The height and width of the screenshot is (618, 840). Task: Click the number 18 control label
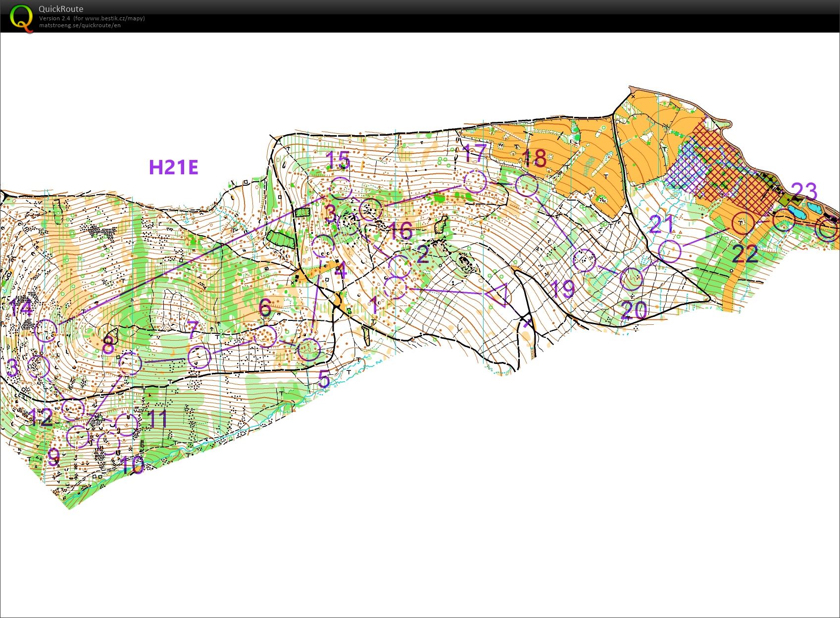[x=535, y=158]
